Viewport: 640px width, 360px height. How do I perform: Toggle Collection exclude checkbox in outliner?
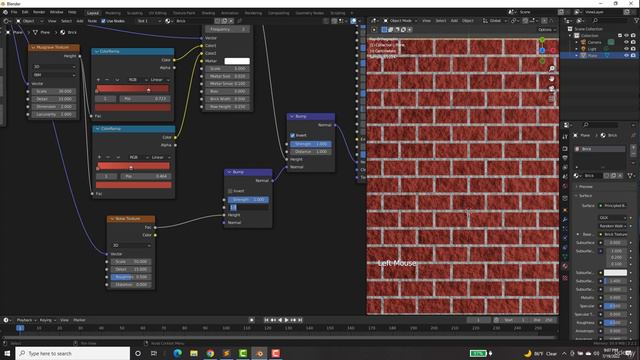coord(620,36)
